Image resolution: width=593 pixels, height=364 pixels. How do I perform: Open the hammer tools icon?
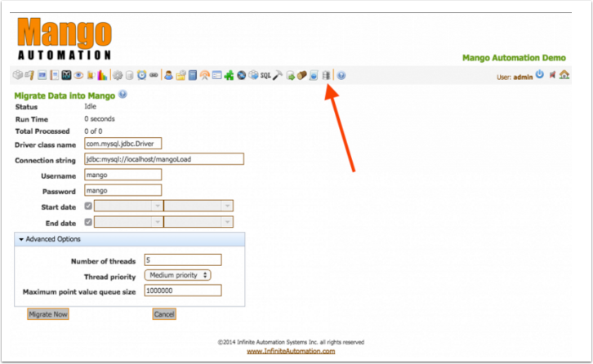click(x=278, y=75)
